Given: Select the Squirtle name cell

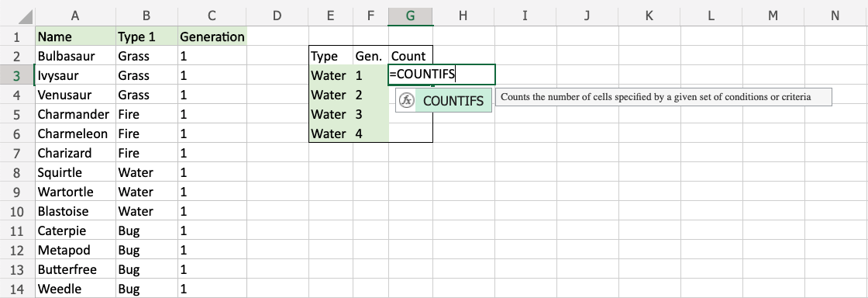Looking at the screenshot, I should point(74,172).
